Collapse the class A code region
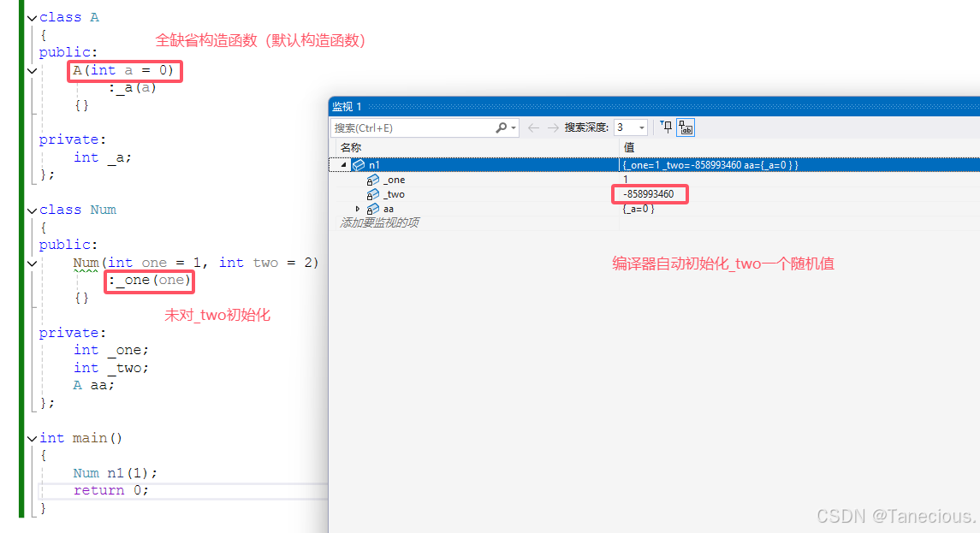Image resolution: width=980 pixels, height=533 pixels. [32, 16]
